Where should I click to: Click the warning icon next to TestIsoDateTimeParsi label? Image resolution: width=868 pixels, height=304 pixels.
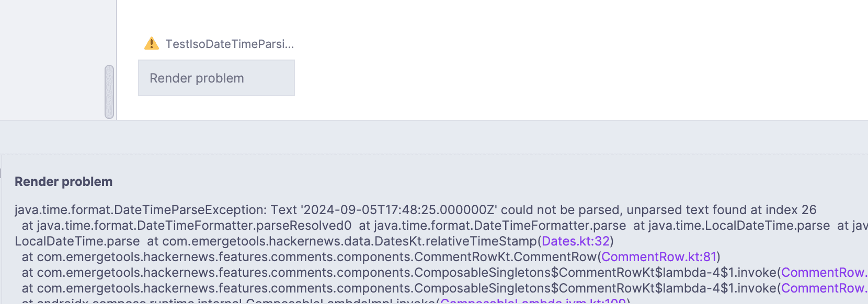coord(152,43)
